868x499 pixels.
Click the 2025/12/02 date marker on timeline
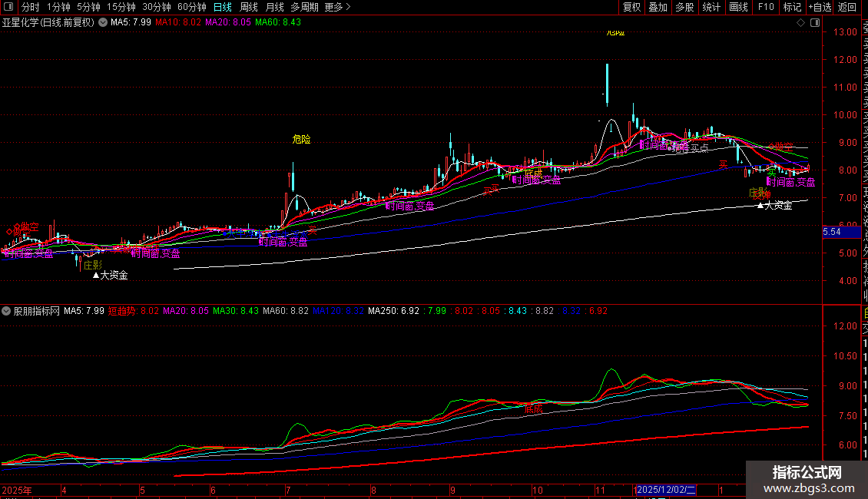click(x=666, y=490)
